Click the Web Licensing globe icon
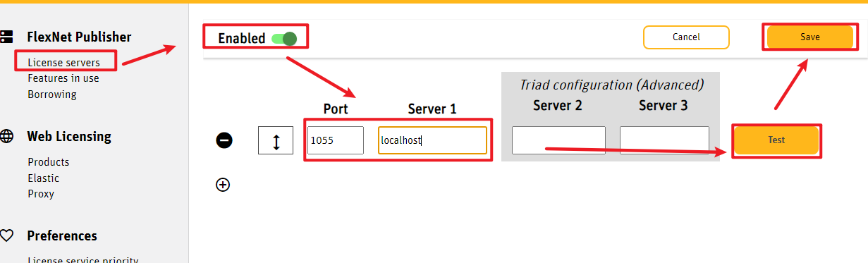 click(x=6, y=136)
